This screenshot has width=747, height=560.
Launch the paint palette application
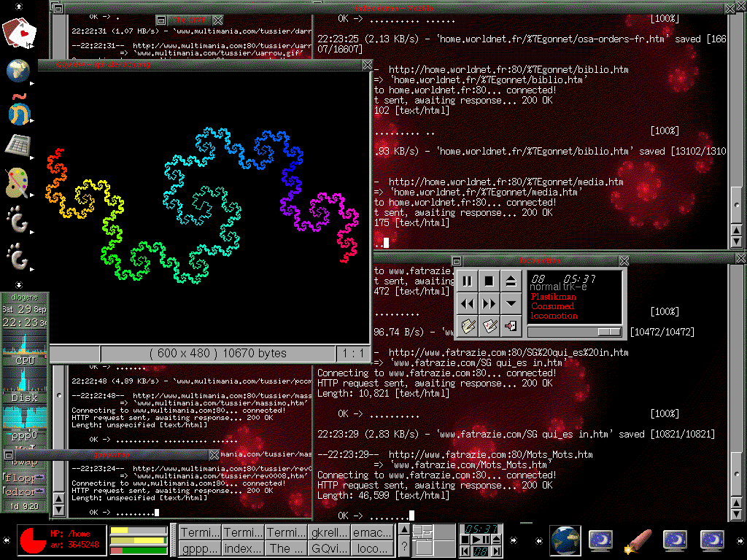18,182
